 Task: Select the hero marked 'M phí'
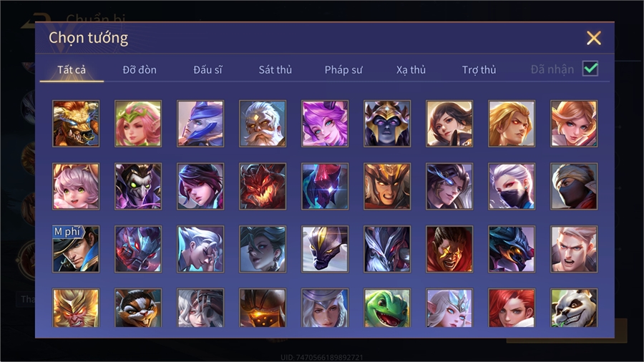[76, 249]
